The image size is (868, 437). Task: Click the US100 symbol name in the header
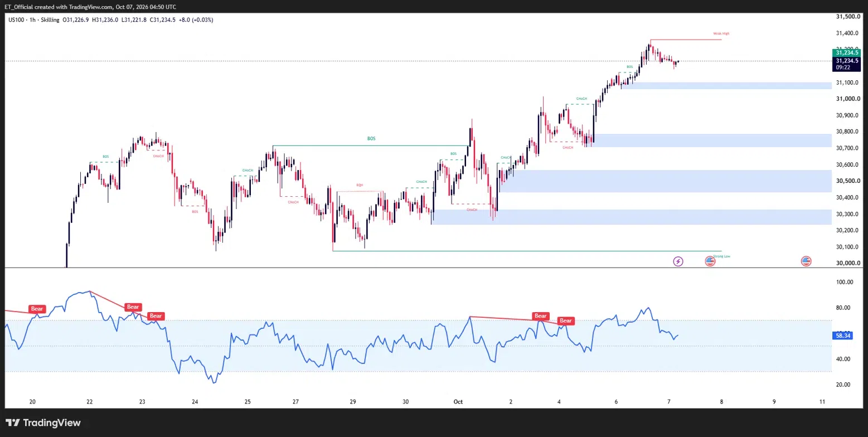[17, 20]
